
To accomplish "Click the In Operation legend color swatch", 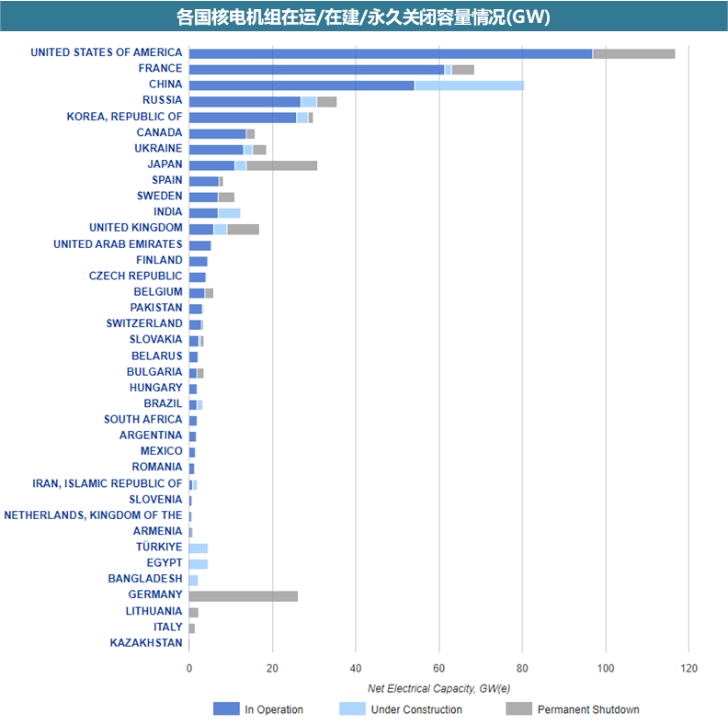I will 225,708.
